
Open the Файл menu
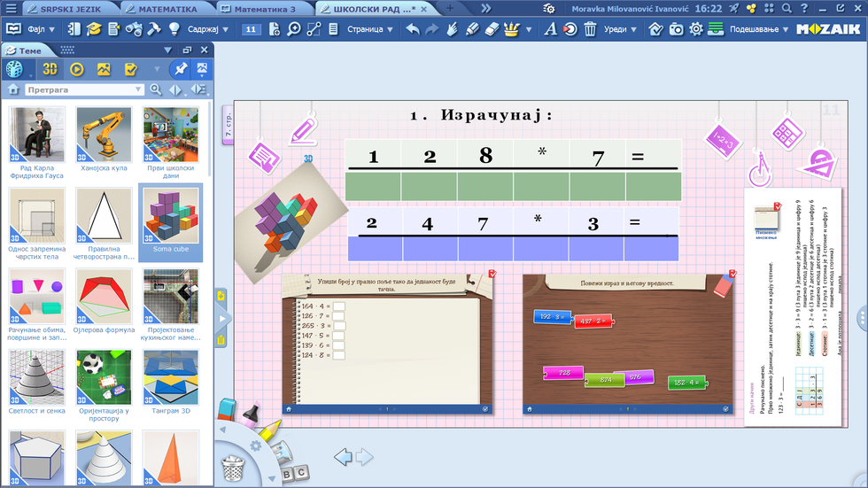(41, 29)
